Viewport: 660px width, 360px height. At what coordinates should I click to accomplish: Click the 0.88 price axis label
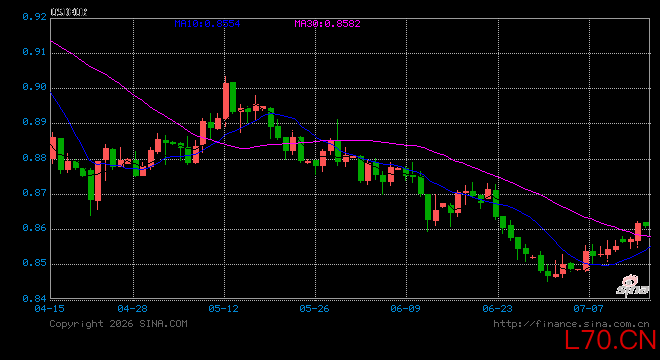pos(34,158)
